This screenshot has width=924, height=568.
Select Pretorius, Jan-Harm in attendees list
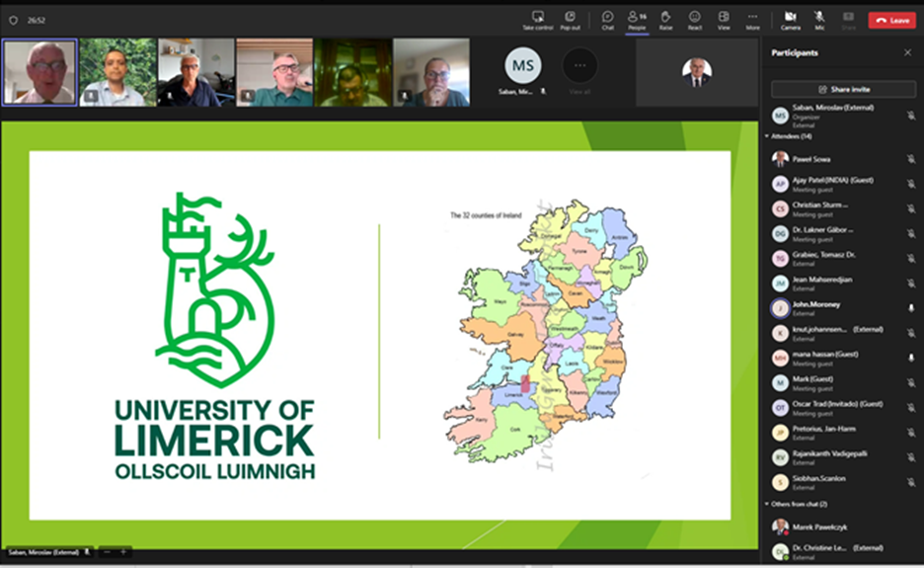click(x=843, y=433)
